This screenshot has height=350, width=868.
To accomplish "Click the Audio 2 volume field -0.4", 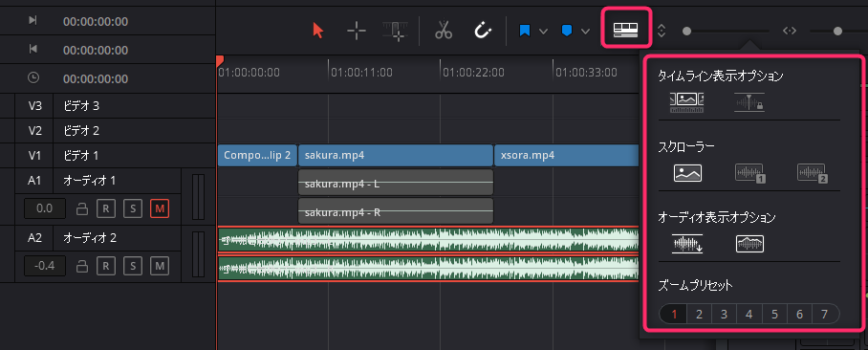I will point(44,267).
